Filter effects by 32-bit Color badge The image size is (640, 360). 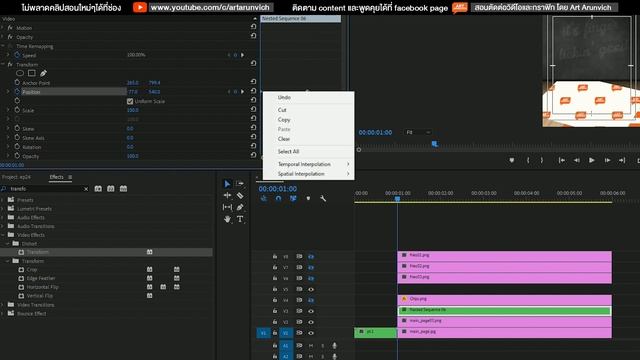click(111, 189)
